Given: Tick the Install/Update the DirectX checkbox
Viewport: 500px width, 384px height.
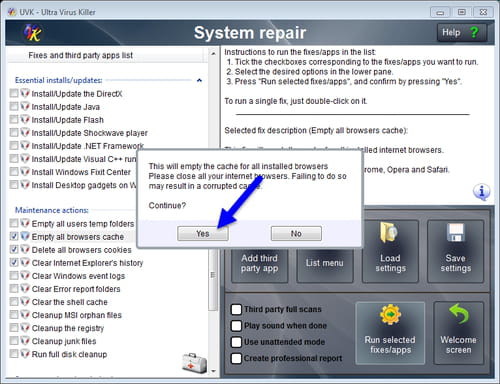Looking at the screenshot, I should point(14,93).
